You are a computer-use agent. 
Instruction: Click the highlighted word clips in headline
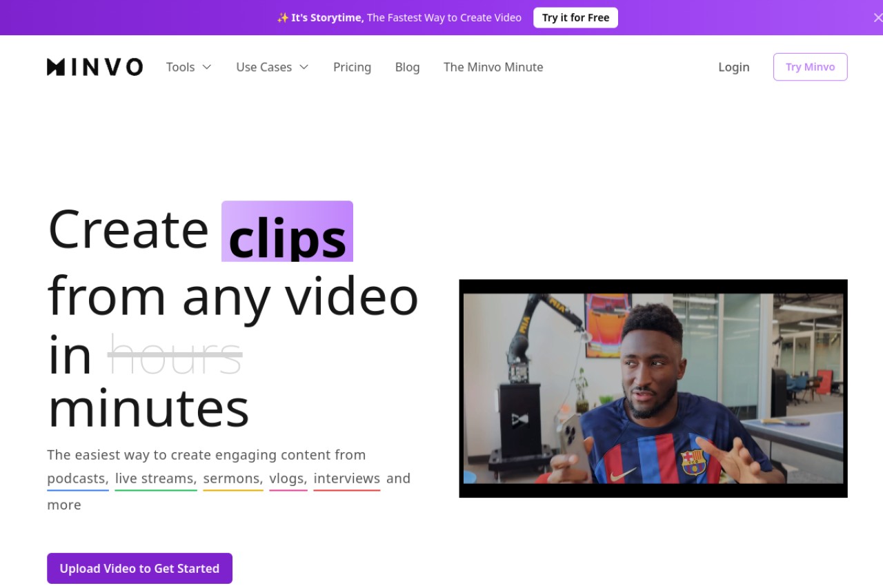coord(287,232)
